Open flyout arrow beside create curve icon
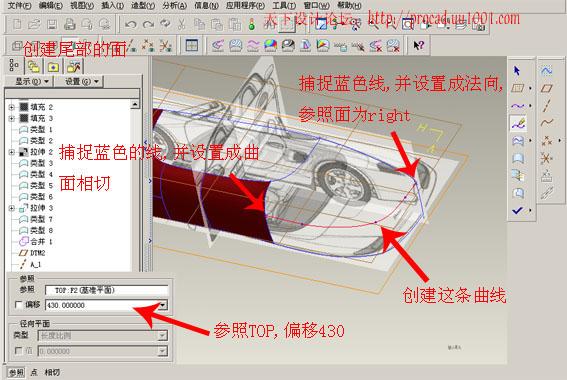 pos(530,106)
